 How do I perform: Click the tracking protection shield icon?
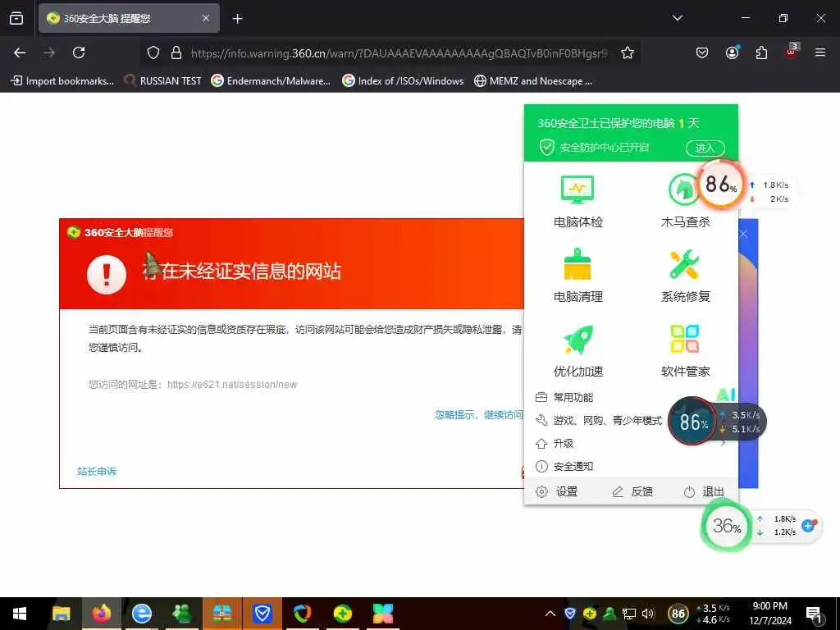(x=153, y=53)
